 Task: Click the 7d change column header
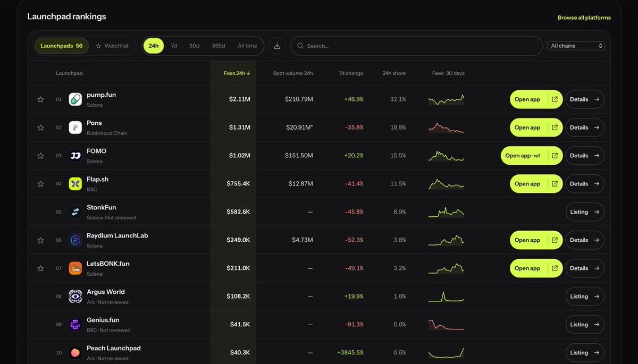pyautogui.click(x=351, y=73)
